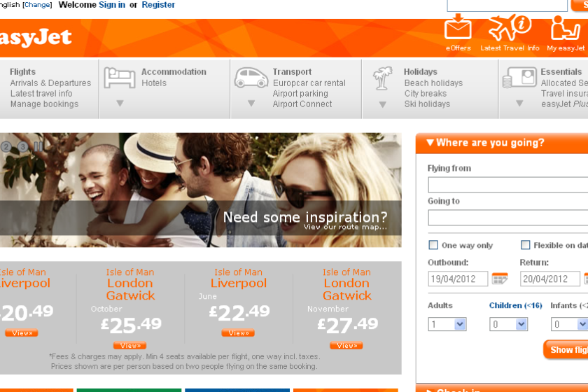View the £20.49 Liverpool fare
Screen dimensions: 588x392
click(x=22, y=332)
